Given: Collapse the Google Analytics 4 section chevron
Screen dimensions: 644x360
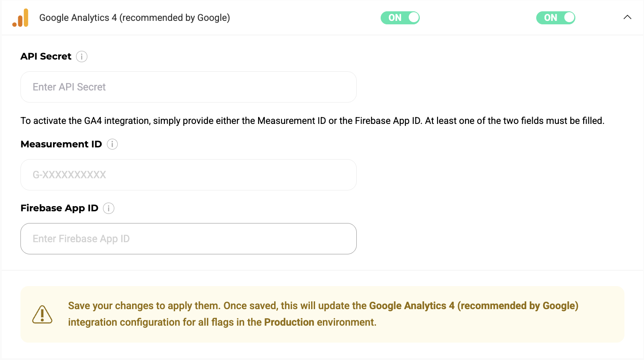Looking at the screenshot, I should click(627, 17).
